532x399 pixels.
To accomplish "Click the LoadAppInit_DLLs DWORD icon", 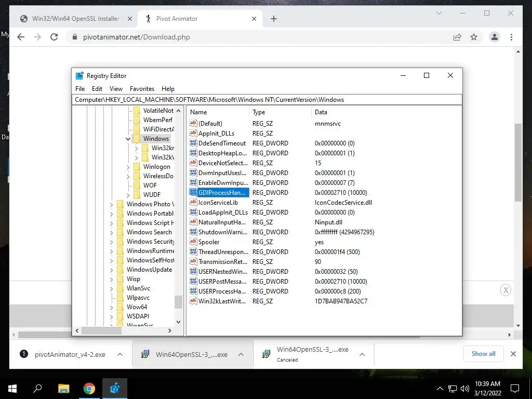I will point(193,212).
